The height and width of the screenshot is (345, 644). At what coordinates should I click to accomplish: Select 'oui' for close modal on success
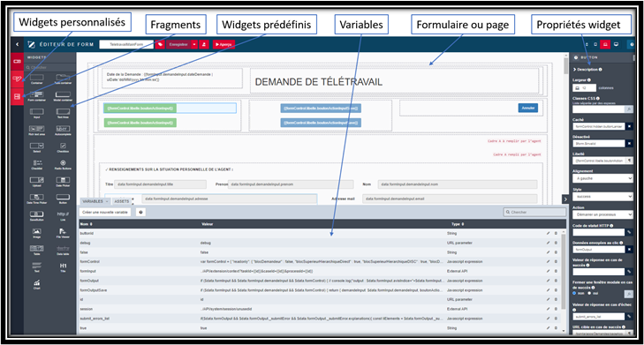589,293
